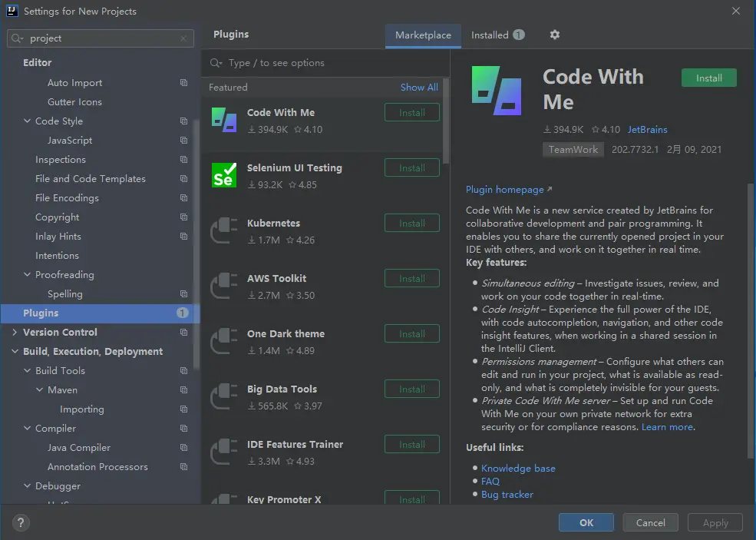Click the plugins settings gear icon
The image size is (756, 540).
click(x=554, y=35)
